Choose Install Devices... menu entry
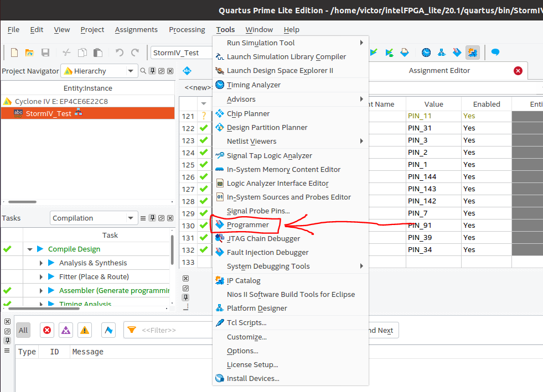The width and height of the screenshot is (543, 392). [290, 379]
